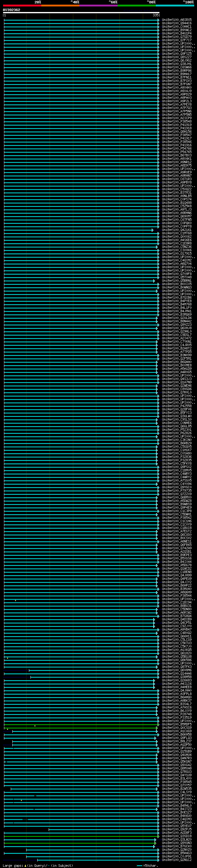Image resolution: width=197 pixels, height=868 pixels.
Task: Click label UniRef100_B4M4L0
Action: [x=177, y=806]
